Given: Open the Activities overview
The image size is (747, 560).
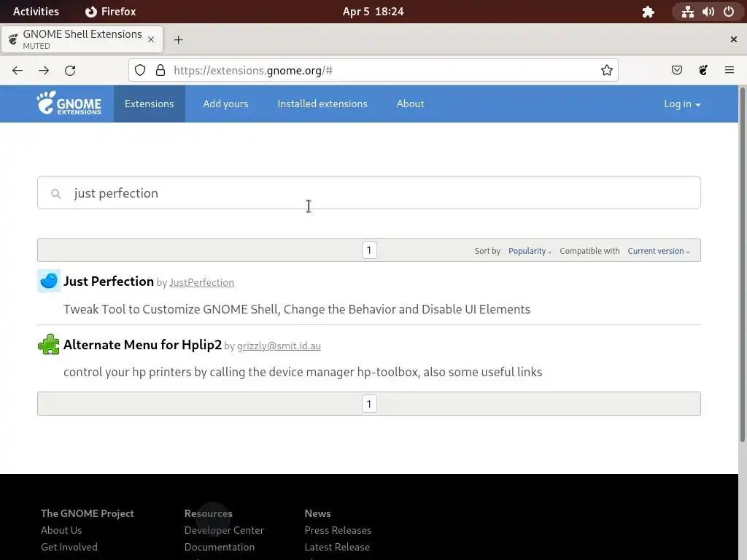Looking at the screenshot, I should (x=36, y=12).
